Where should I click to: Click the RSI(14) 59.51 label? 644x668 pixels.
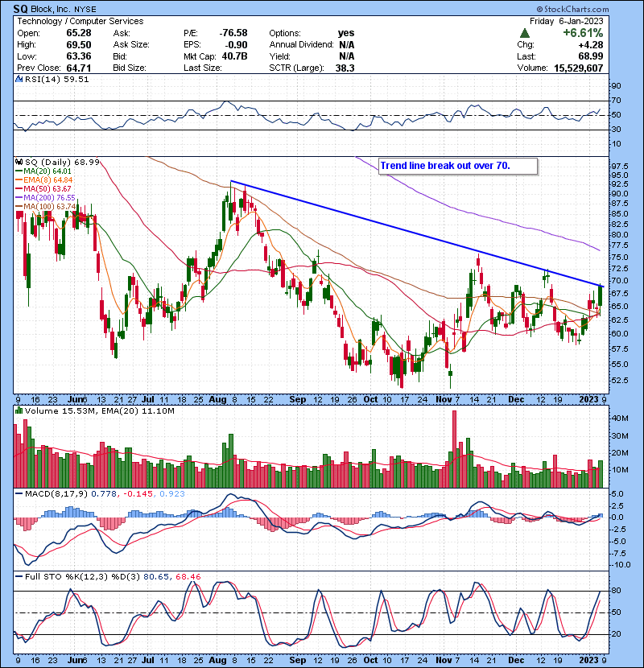click(x=56, y=79)
